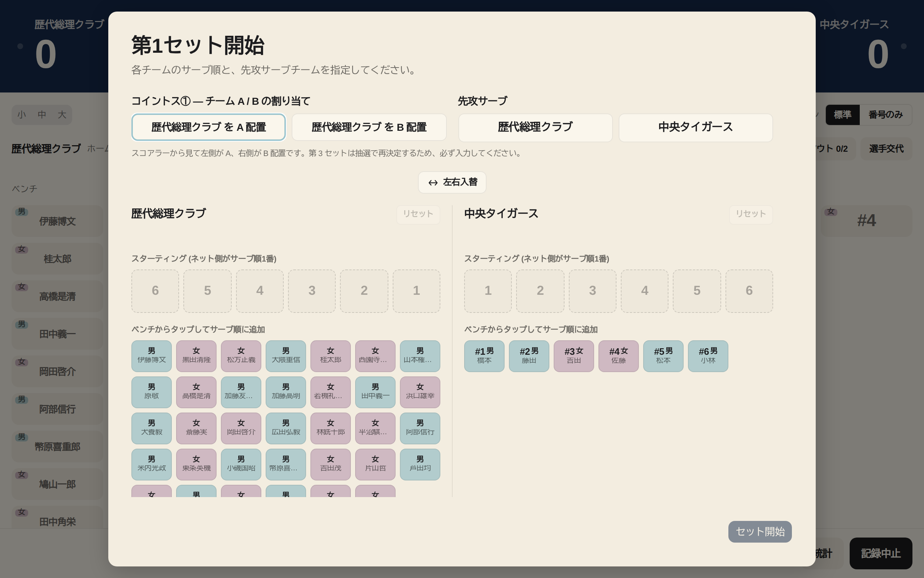
Task: Tap the 幣原喜… chip in the dialog
Action: click(x=286, y=465)
